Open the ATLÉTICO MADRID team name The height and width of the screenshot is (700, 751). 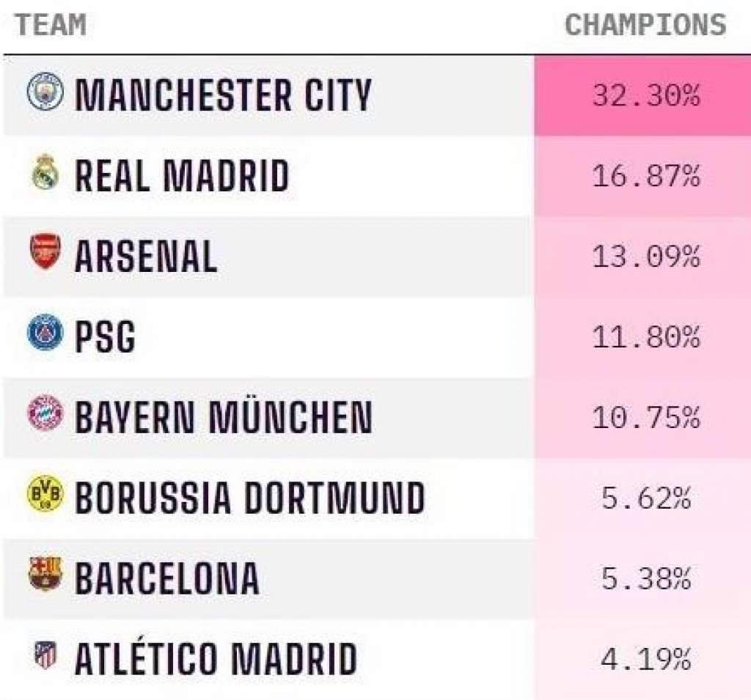click(216, 656)
